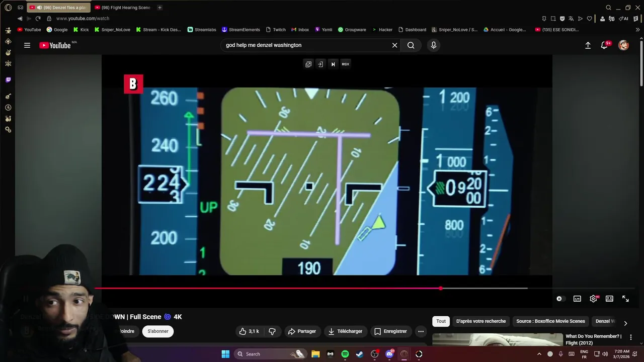
Task: Switch to the Flight Hearing Scene tab
Action: tap(123, 8)
